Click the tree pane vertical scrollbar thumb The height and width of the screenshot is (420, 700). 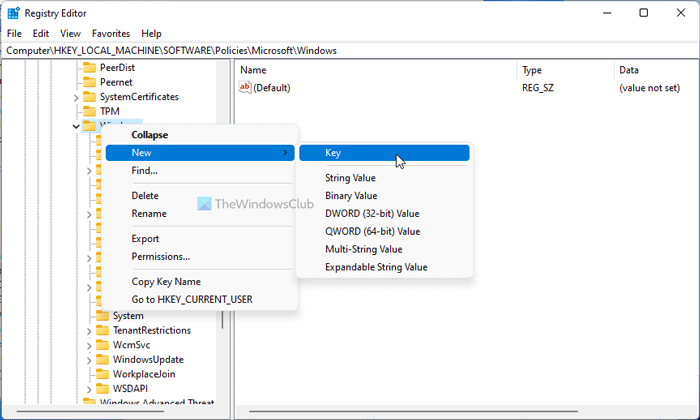(x=222, y=320)
